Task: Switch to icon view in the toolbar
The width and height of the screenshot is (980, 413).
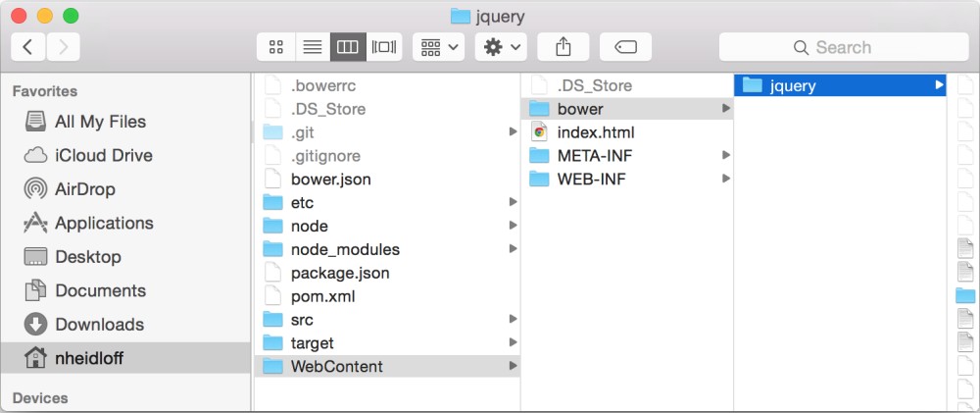Action: [x=276, y=47]
